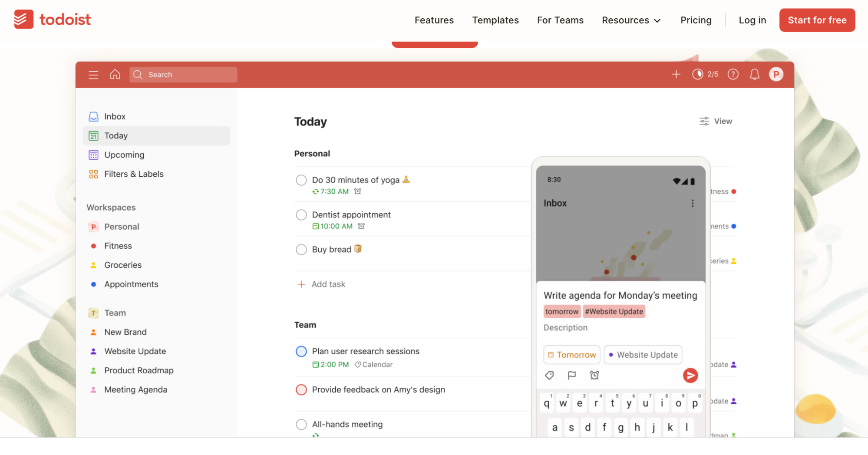Go to home via house icon

115,75
